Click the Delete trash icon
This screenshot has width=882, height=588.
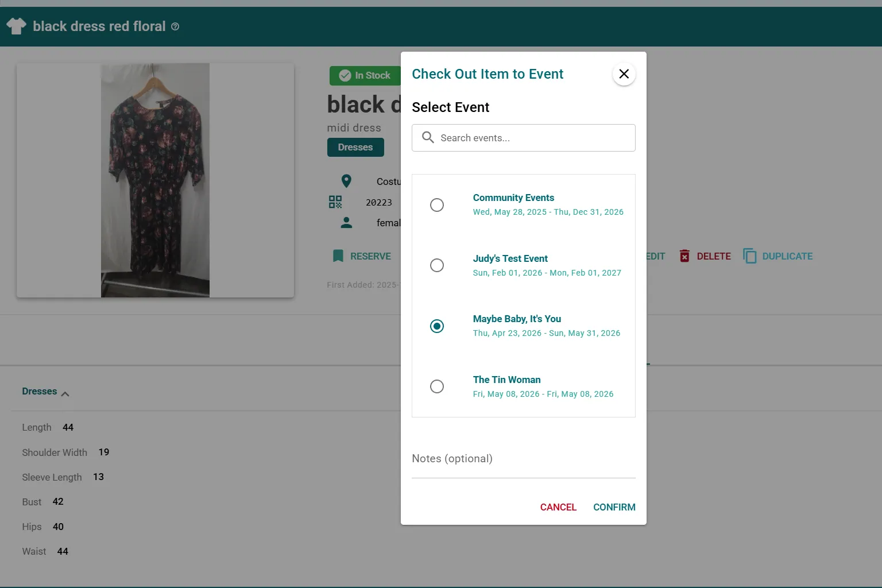pyautogui.click(x=684, y=256)
